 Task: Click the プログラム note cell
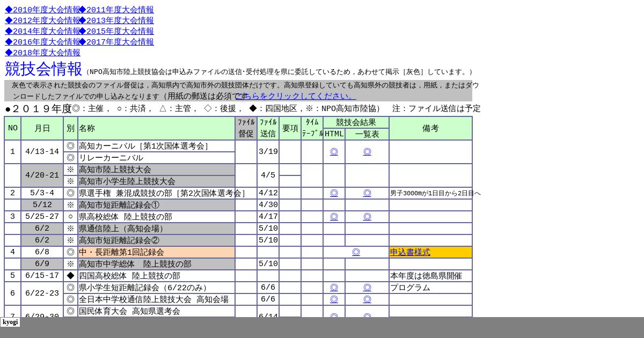click(430, 288)
